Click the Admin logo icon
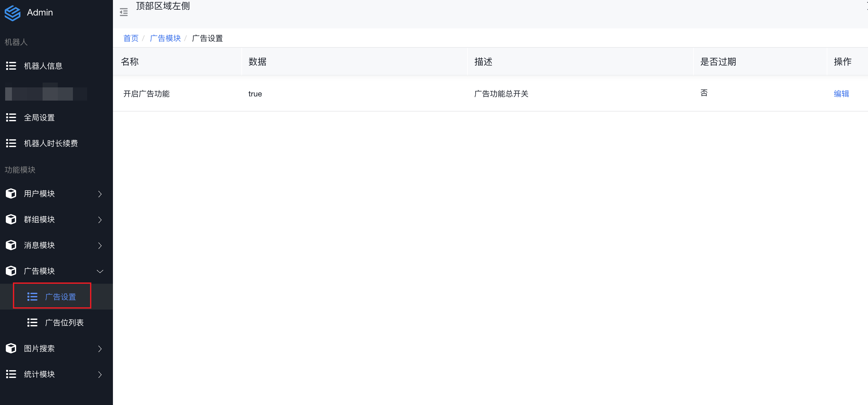This screenshot has height=405, width=868. [13, 13]
